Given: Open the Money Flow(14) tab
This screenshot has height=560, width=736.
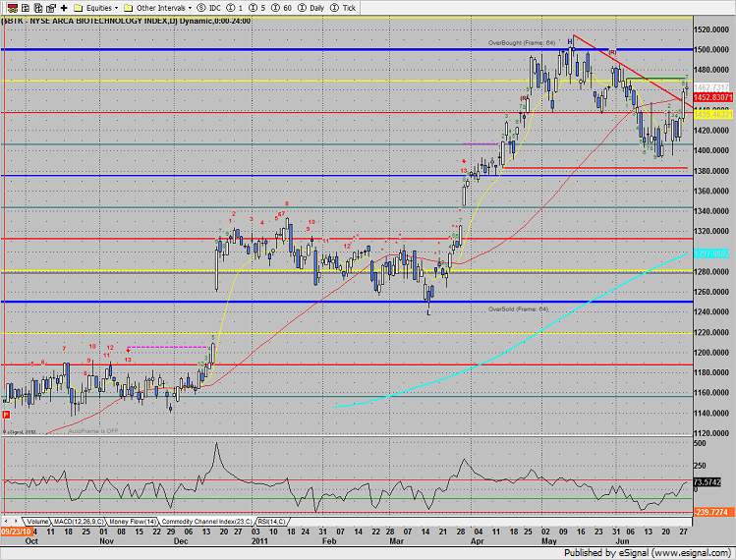Looking at the screenshot, I should (133, 522).
